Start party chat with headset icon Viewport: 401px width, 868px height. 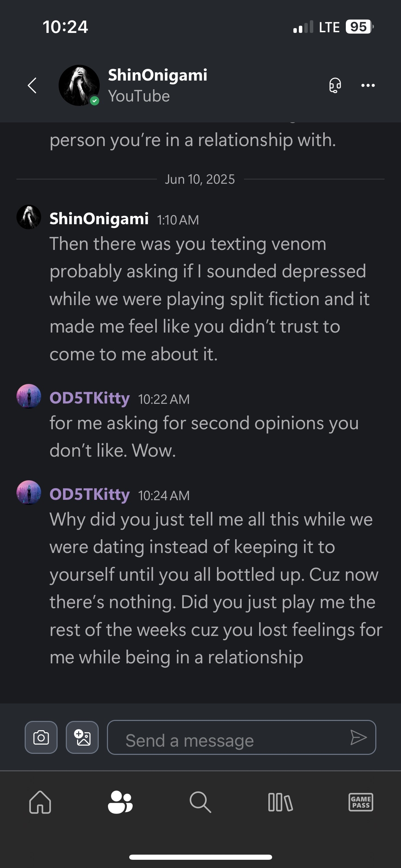(335, 85)
